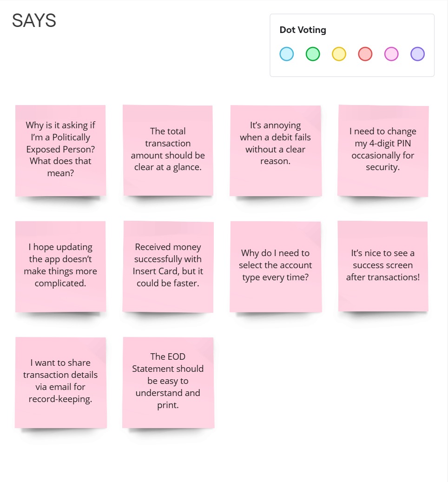This screenshot has height=482, width=448.
Task: Select the pink voting dot
Action: click(391, 54)
